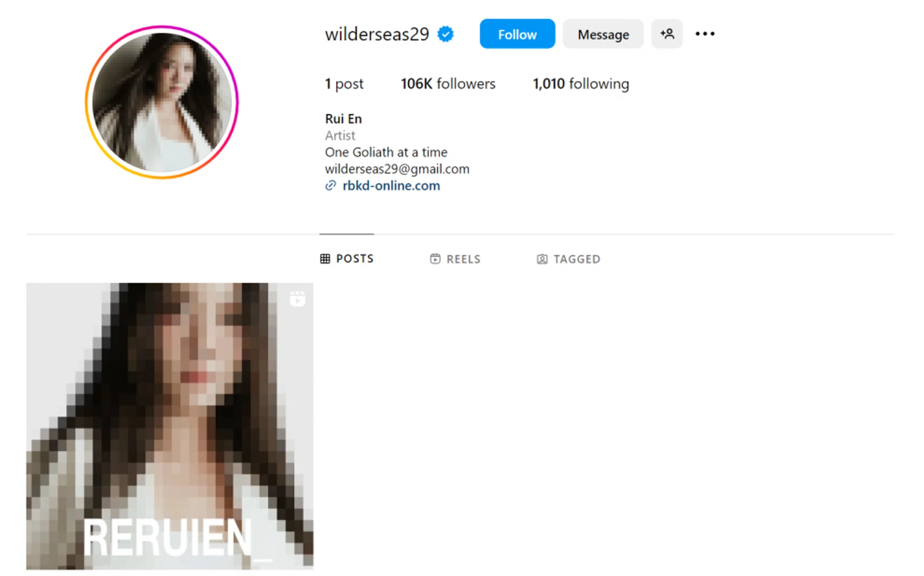
Task: Open the three-dot more options menu
Action: 705,34
